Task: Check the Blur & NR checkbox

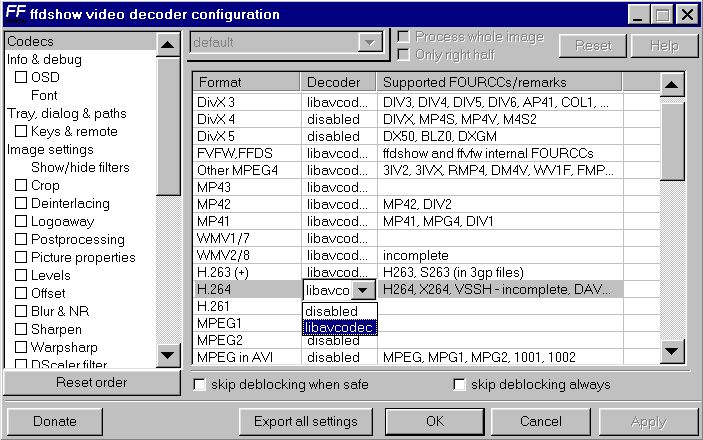Action: (x=21, y=311)
